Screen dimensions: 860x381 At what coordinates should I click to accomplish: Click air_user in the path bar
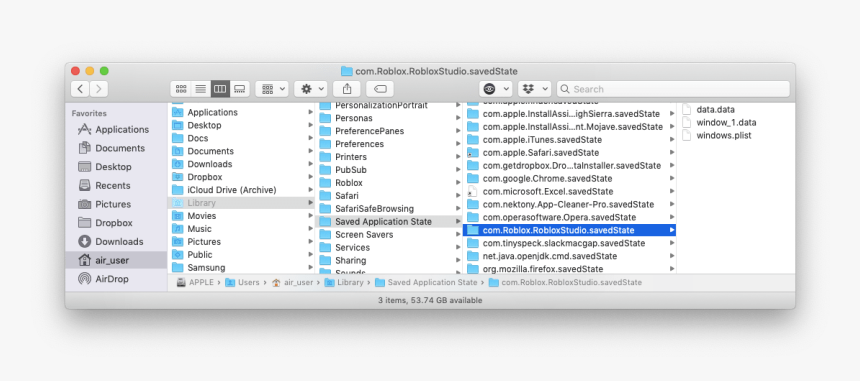292,282
